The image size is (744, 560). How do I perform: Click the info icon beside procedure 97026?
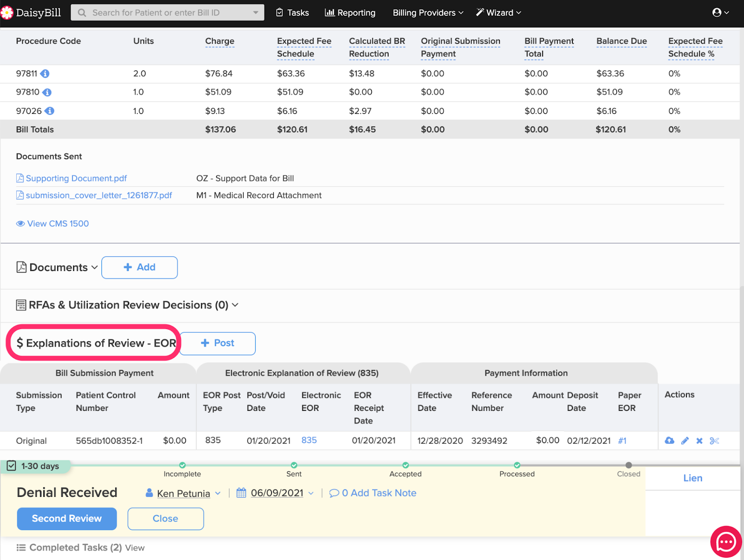pyautogui.click(x=50, y=111)
